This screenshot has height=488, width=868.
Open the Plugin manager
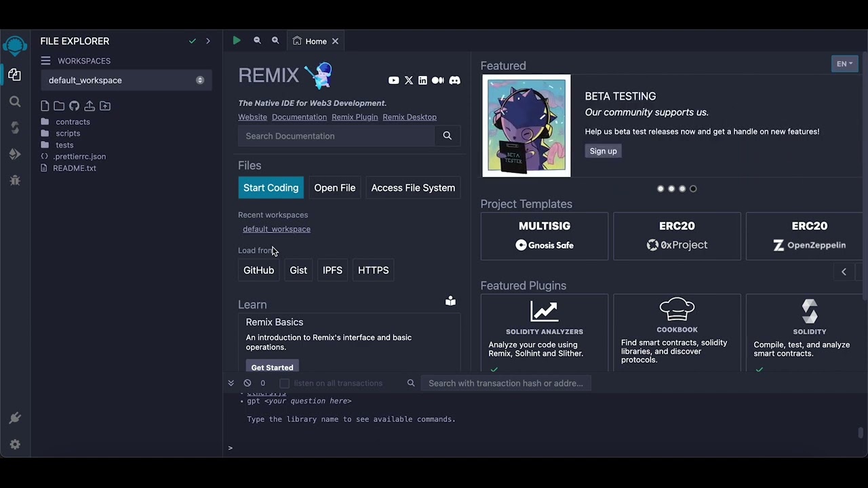click(x=15, y=418)
